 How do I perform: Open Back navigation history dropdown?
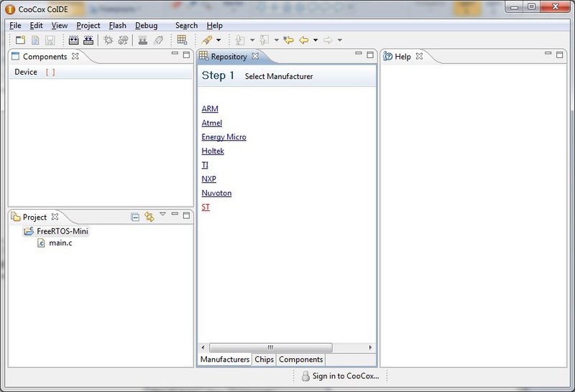(x=316, y=40)
